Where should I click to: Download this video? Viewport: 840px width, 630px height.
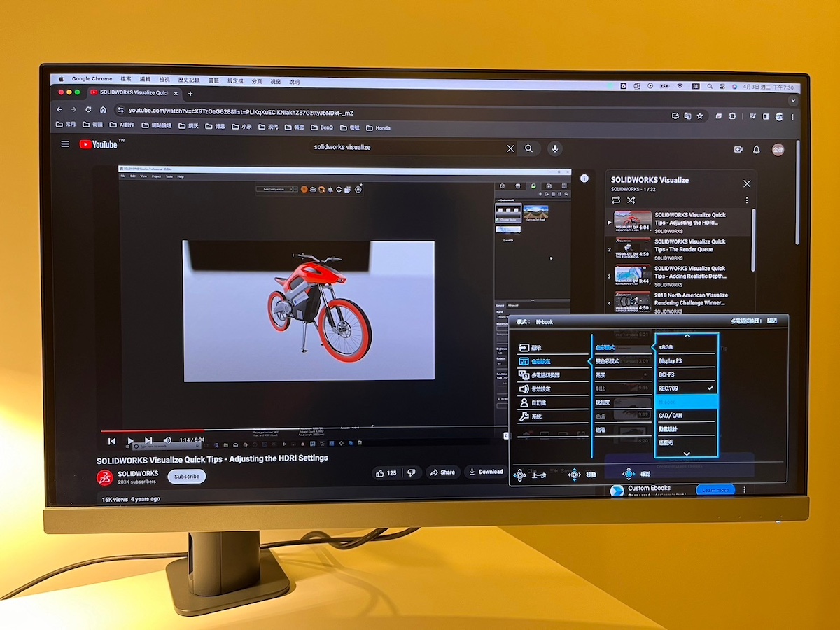click(486, 472)
